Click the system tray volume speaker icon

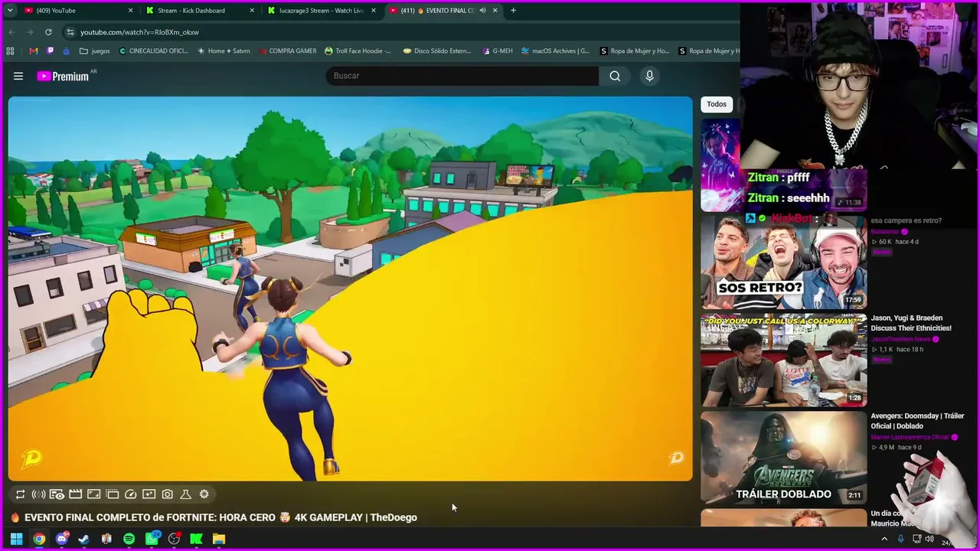929,539
